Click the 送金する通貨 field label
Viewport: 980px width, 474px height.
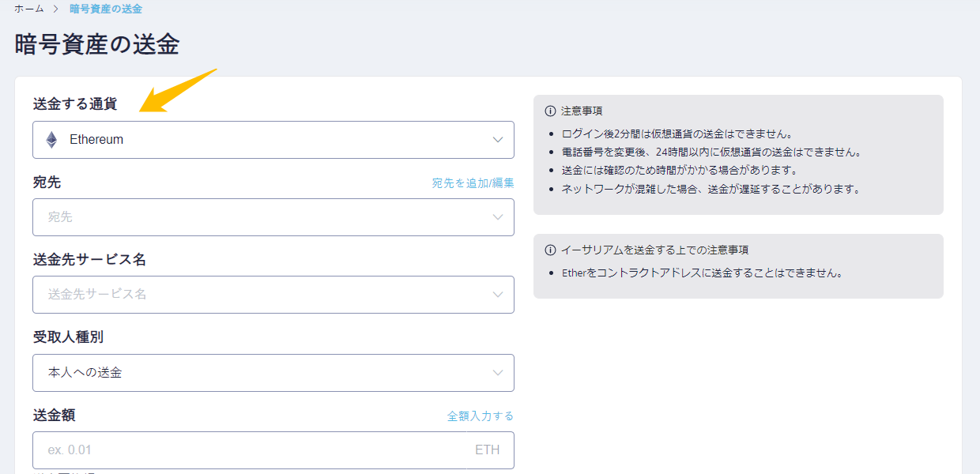pyautogui.click(x=75, y=104)
